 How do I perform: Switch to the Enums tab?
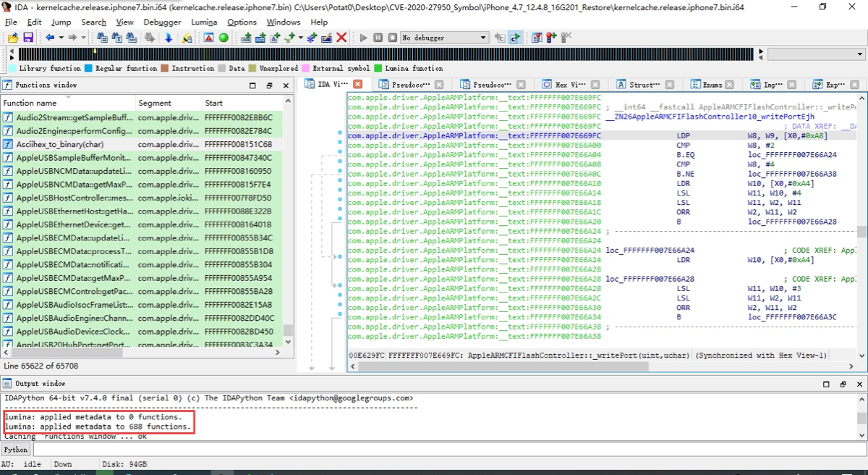(x=712, y=85)
